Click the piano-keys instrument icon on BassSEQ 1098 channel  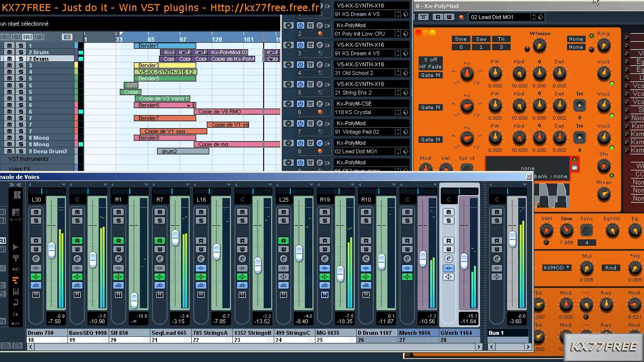click(77, 295)
